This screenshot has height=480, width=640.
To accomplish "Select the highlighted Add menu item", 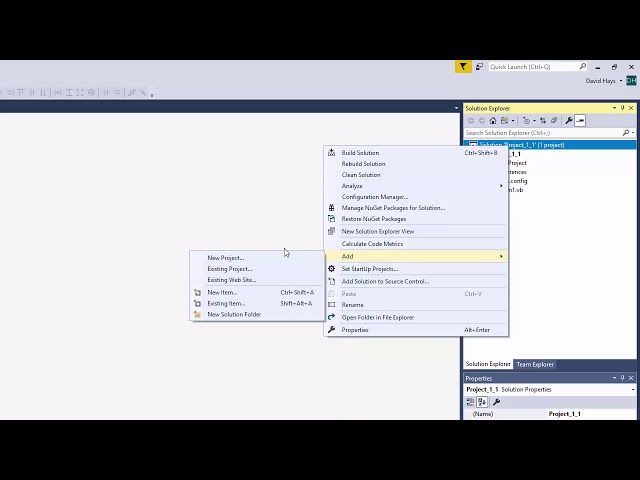I will coord(416,256).
